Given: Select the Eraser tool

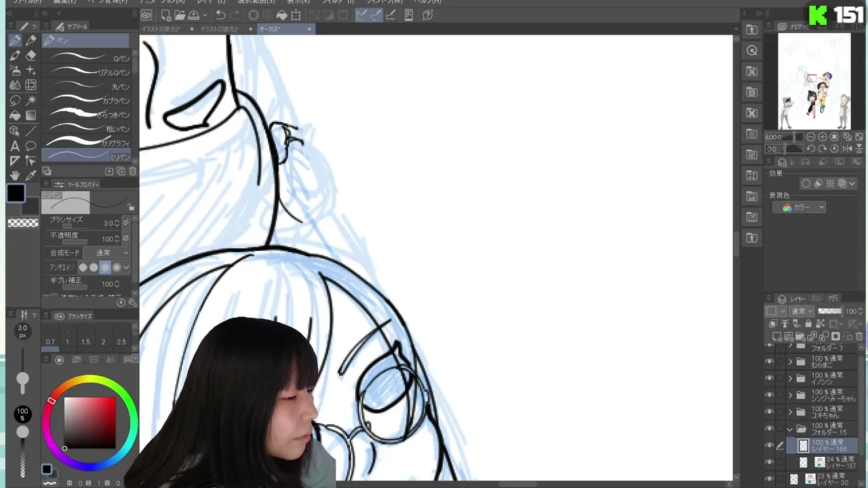Looking at the screenshot, I should (31, 56).
